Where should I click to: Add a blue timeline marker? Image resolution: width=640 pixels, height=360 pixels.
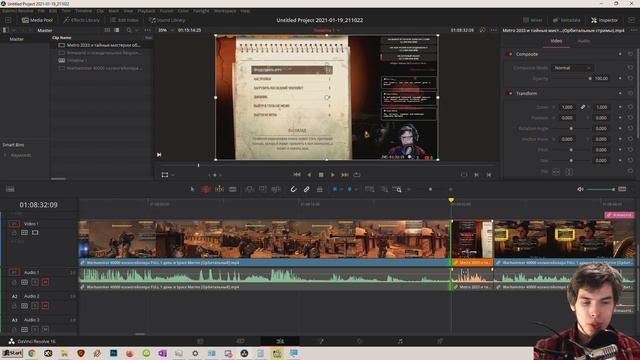click(350, 189)
